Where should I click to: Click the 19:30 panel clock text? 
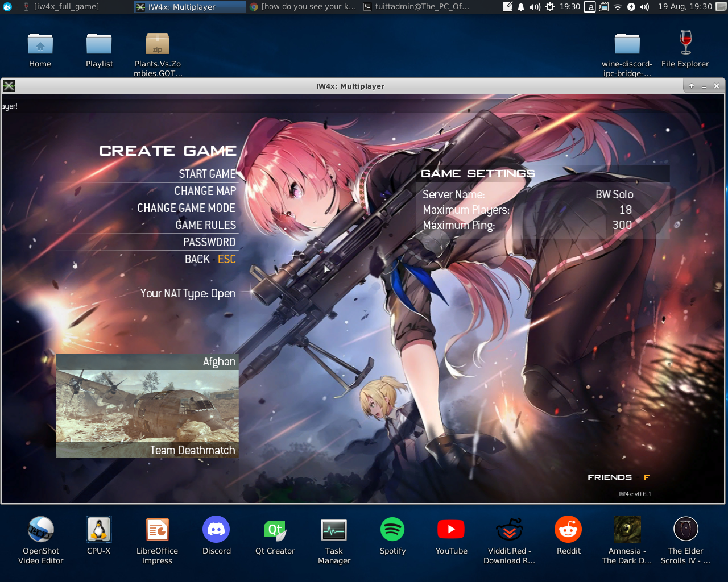pyautogui.click(x=570, y=7)
